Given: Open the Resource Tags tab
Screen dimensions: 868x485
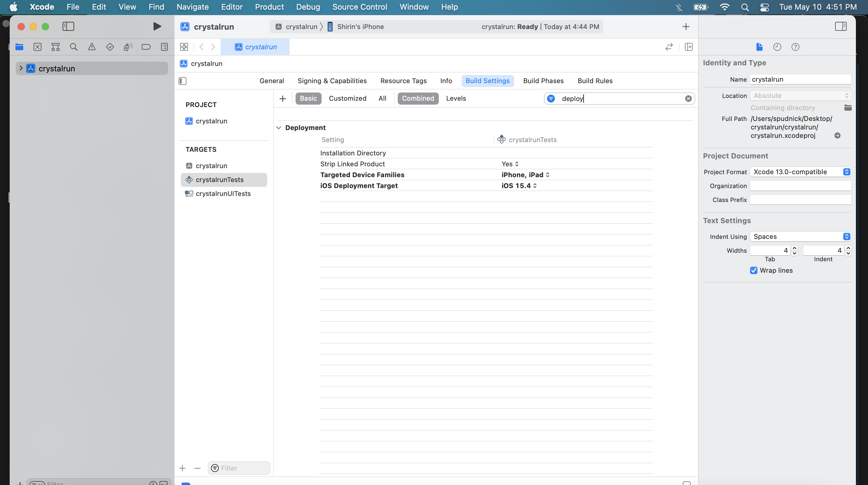Looking at the screenshot, I should 403,81.
